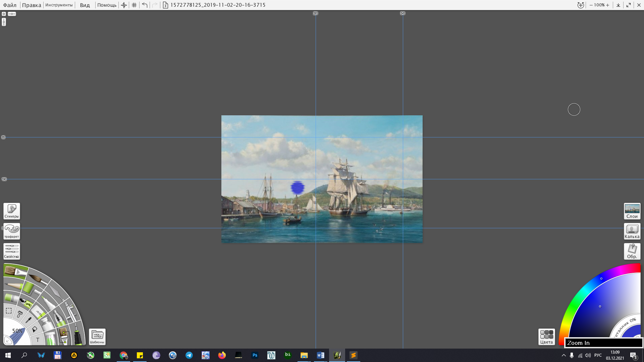Open the Windows Start menu
The width and height of the screenshot is (644, 362).
tap(8, 355)
